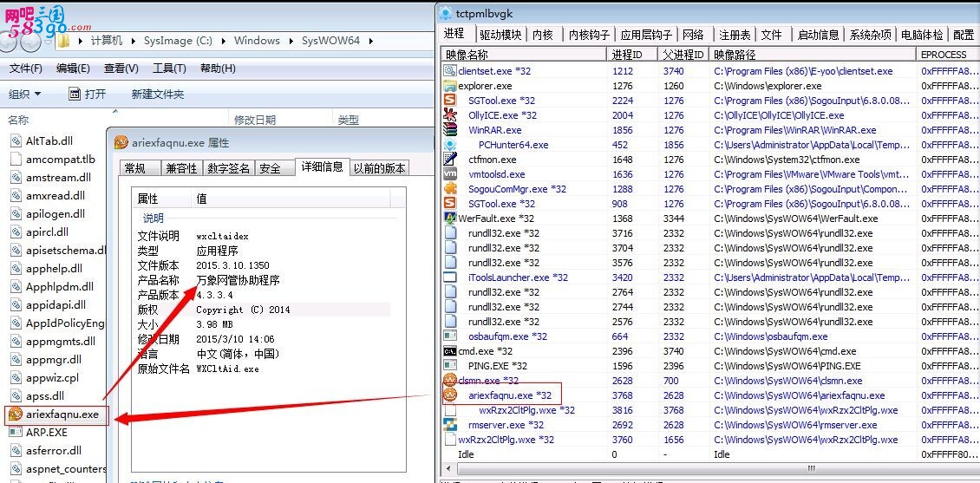This screenshot has width=980, height=483.
Task: Click AltTab.dll file icon in Explorer
Action: [16, 141]
